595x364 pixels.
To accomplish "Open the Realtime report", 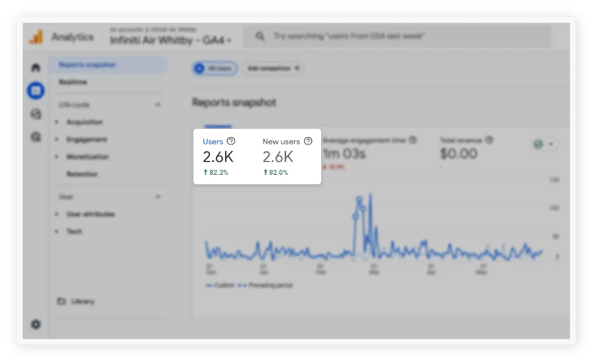I will pyautogui.click(x=72, y=82).
